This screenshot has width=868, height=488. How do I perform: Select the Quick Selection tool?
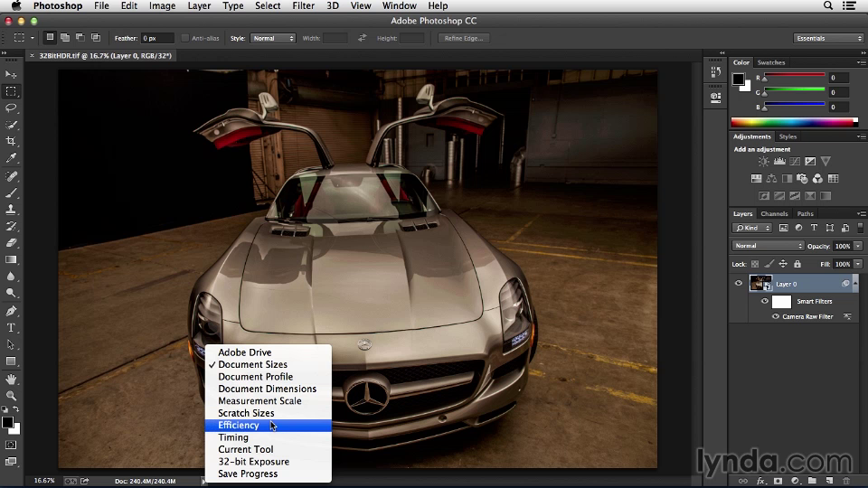coord(11,125)
